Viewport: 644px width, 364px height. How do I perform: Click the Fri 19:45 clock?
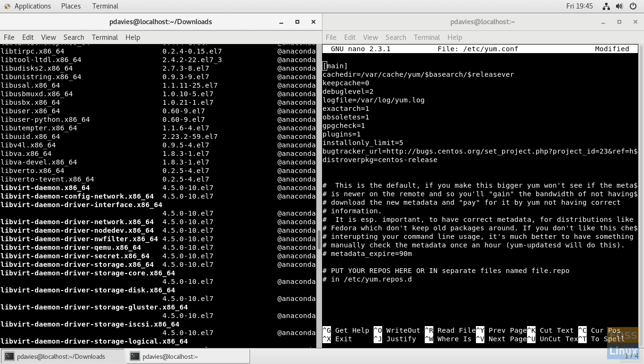point(580,6)
